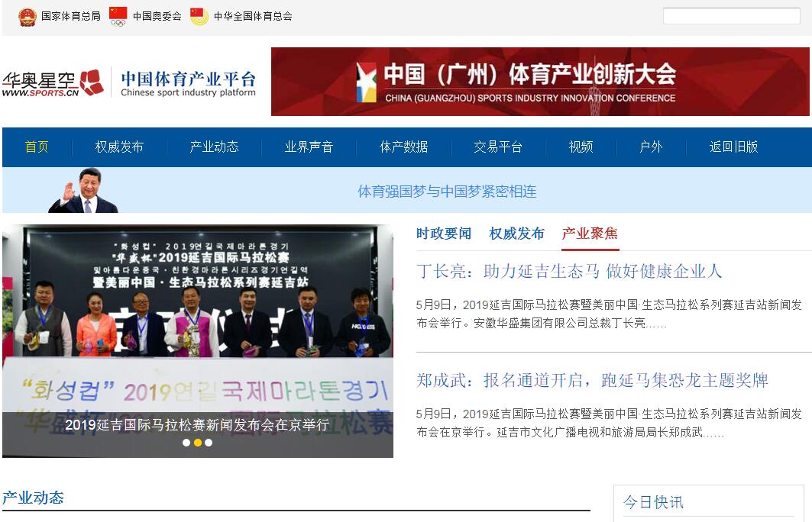
Task: Open the 返回旧版 navigation link
Action: tap(733, 147)
